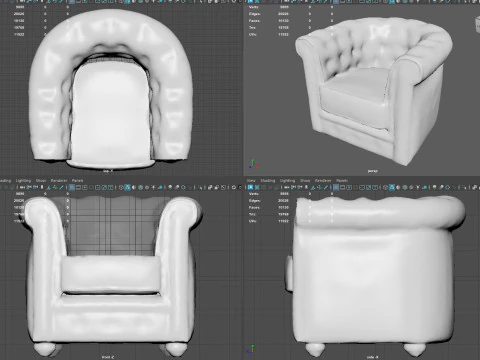Viewport: 480px width, 360px height.
Task: Enable Use Default Material in side view panel
Action: pyautogui.click(x=398, y=187)
